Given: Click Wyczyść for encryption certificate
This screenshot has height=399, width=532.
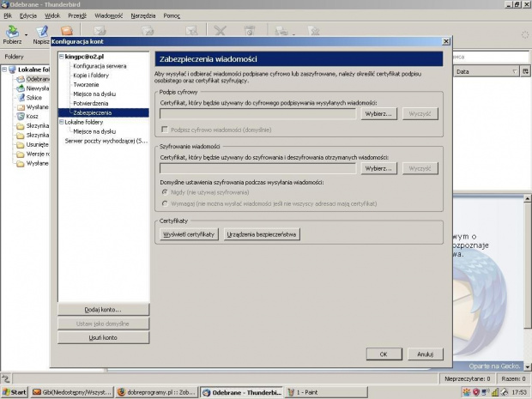Looking at the screenshot, I should coord(420,168).
